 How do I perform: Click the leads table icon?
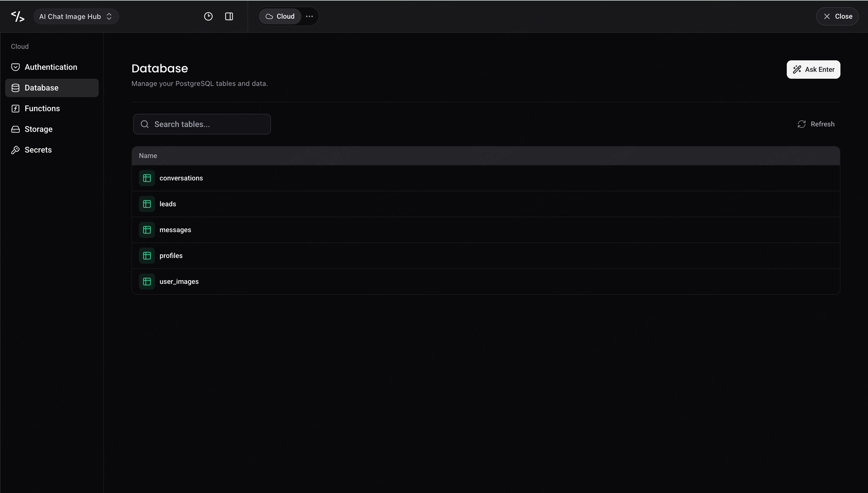point(147,204)
